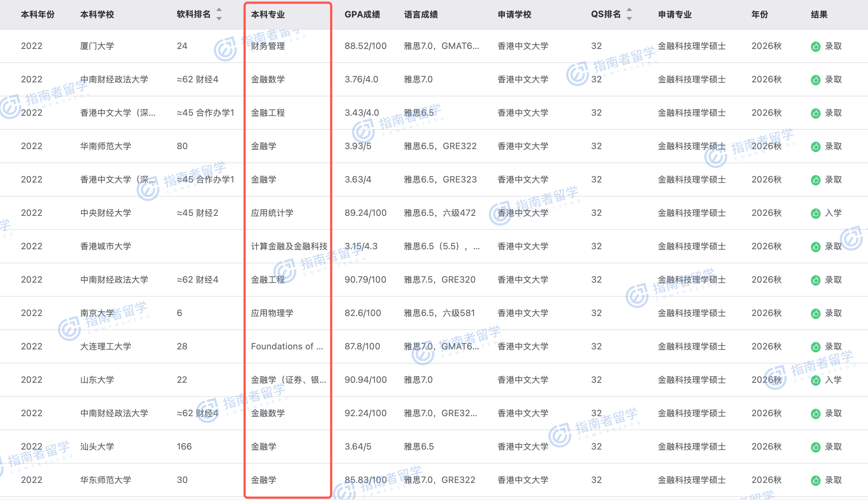Screen dimensions: 868x500
Task: Click green 入学 icon in 山东大学 row
Action: tap(815, 380)
